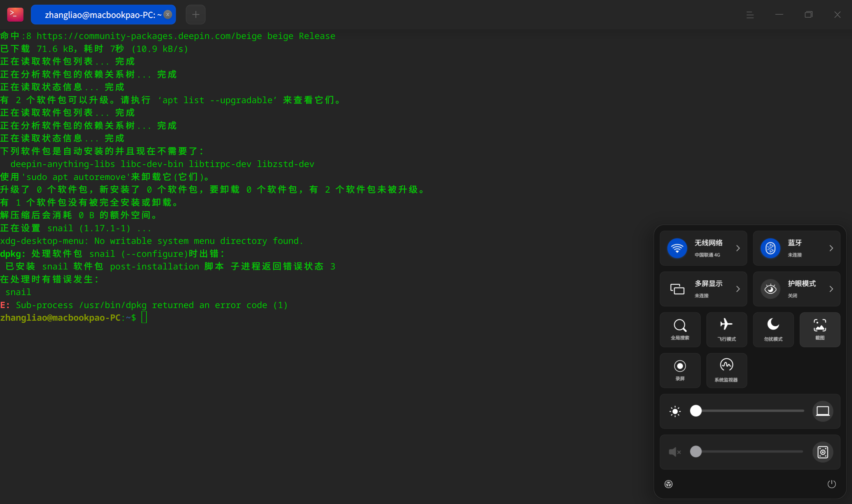This screenshot has height=504, width=852.
Task: Click the terminal prompt line
Action: coord(74,318)
